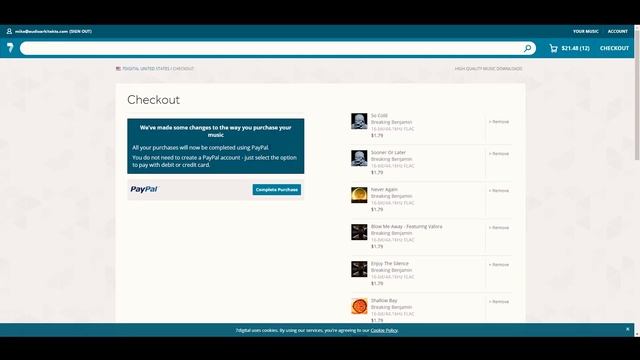This screenshot has width=640, height=360.
Task: Click Sooner Or Later album thumbnail
Action: [x=359, y=158]
